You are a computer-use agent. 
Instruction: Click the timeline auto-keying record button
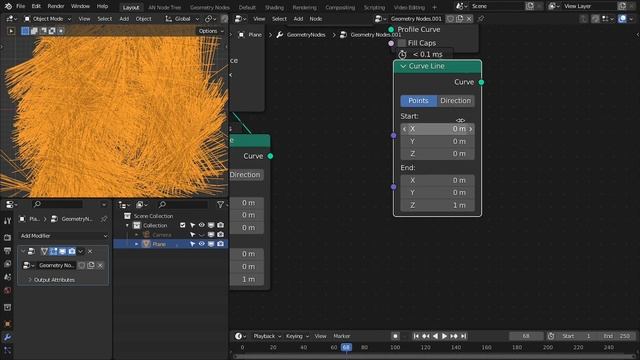coord(395,336)
